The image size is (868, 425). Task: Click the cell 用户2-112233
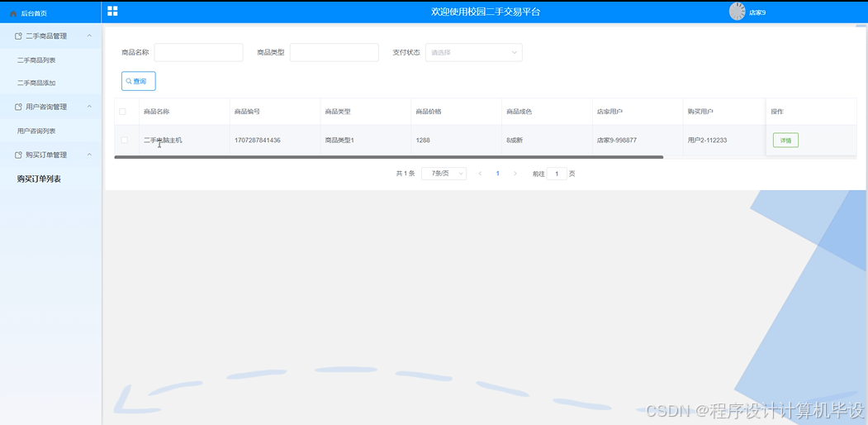tap(708, 141)
